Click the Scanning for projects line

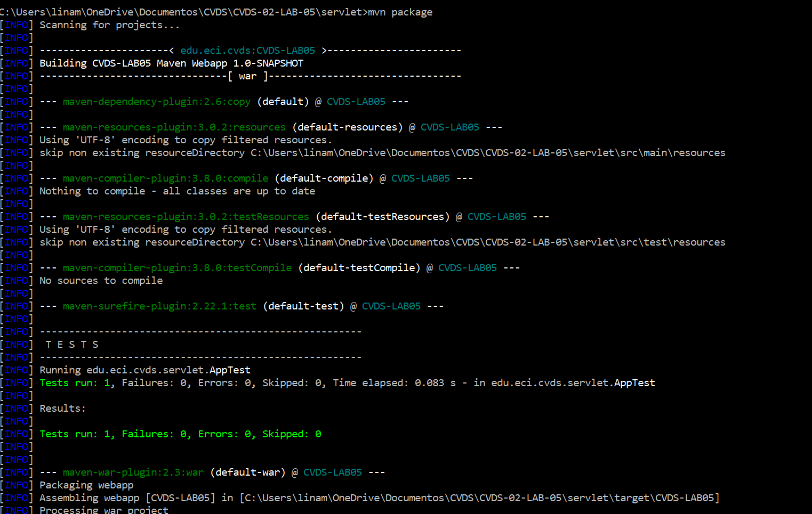[x=109, y=25]
